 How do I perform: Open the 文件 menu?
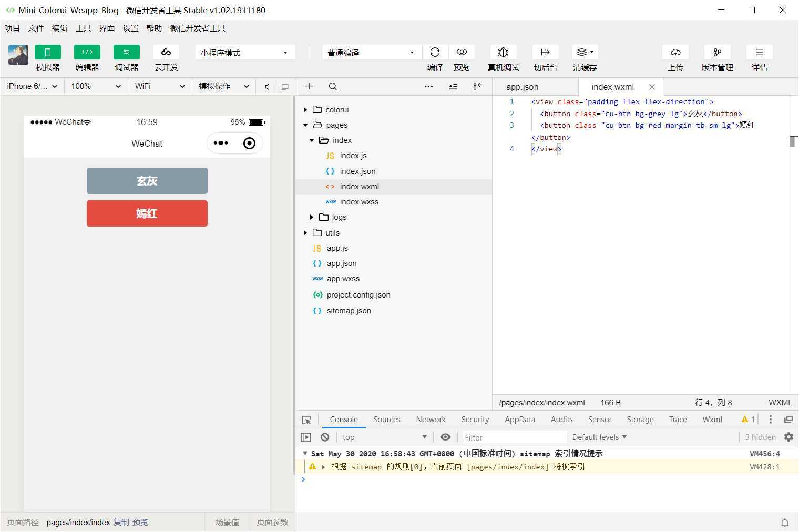pos(36,28)
